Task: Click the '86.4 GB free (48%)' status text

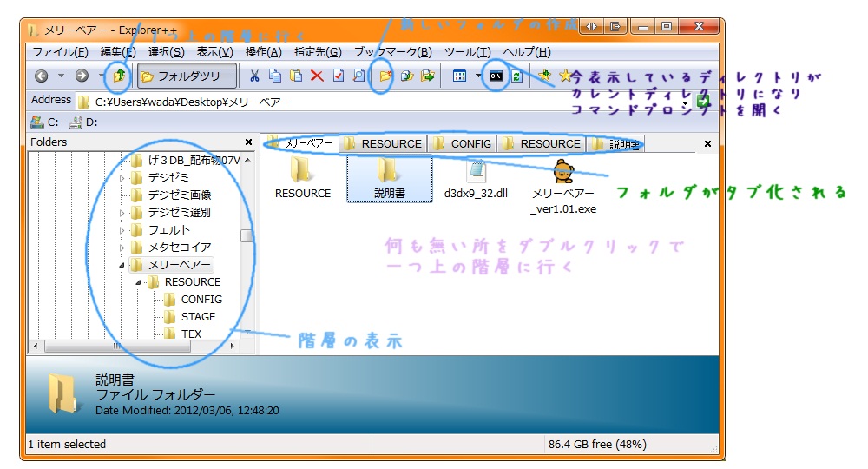Action: (x=597, y=444)
